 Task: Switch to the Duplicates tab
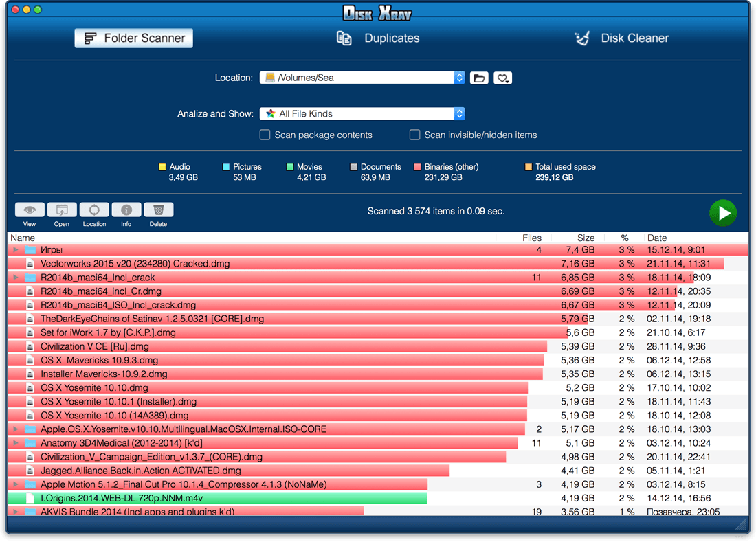378,38
